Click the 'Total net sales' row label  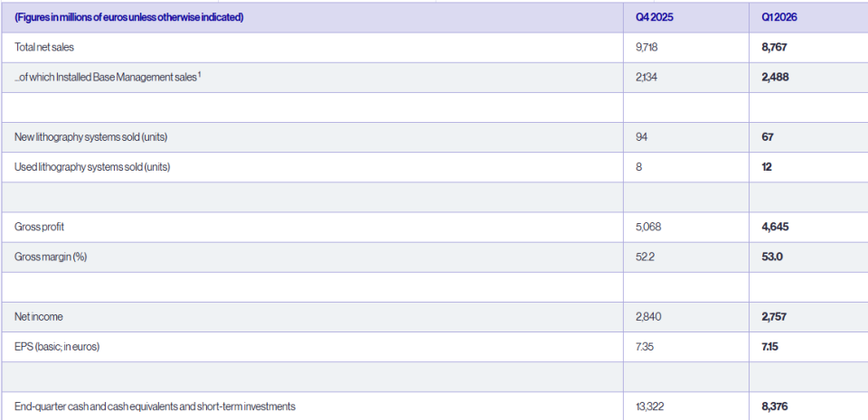[x=44, y=48]
